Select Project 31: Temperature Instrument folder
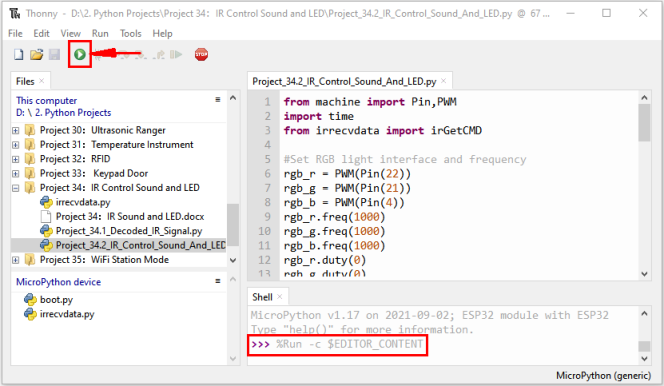Image resolution: width=664 pixels, height=386 pixels. coord(116,145)
